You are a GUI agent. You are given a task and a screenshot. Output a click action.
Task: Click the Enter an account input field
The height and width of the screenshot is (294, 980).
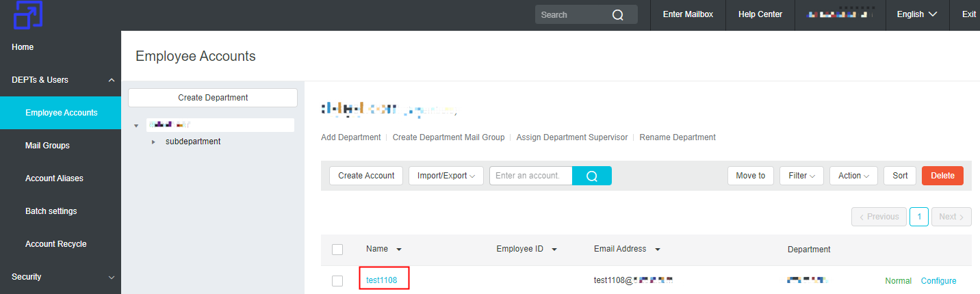click(x=530, y=176)
